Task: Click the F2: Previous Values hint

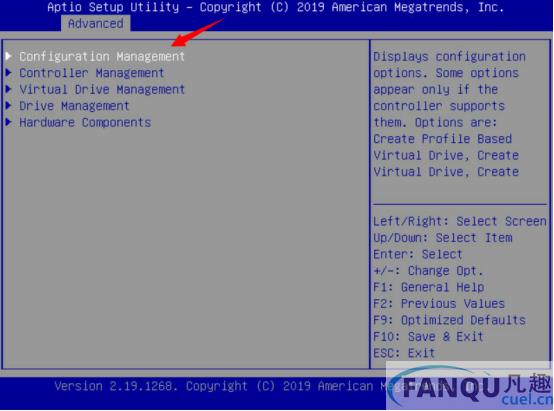Action: pos(438,304)
